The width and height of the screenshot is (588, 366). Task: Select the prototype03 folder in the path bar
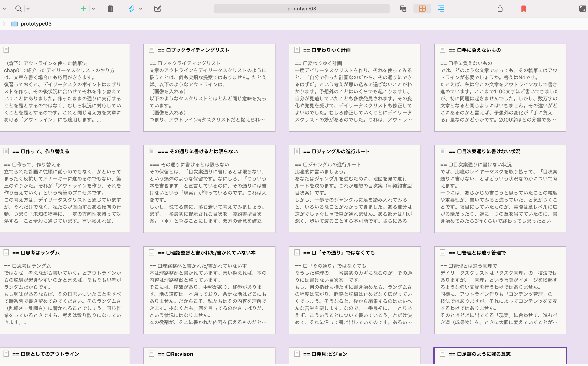(x=36, y=24)
